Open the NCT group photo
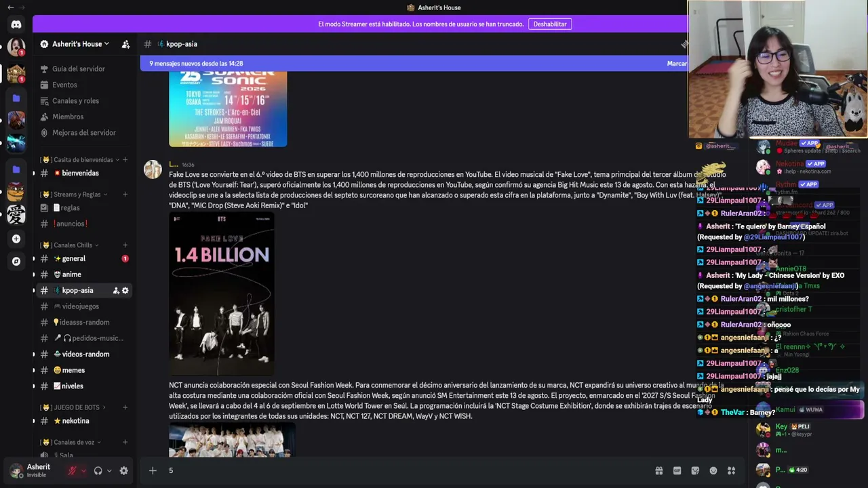 (x=232, y=441)
